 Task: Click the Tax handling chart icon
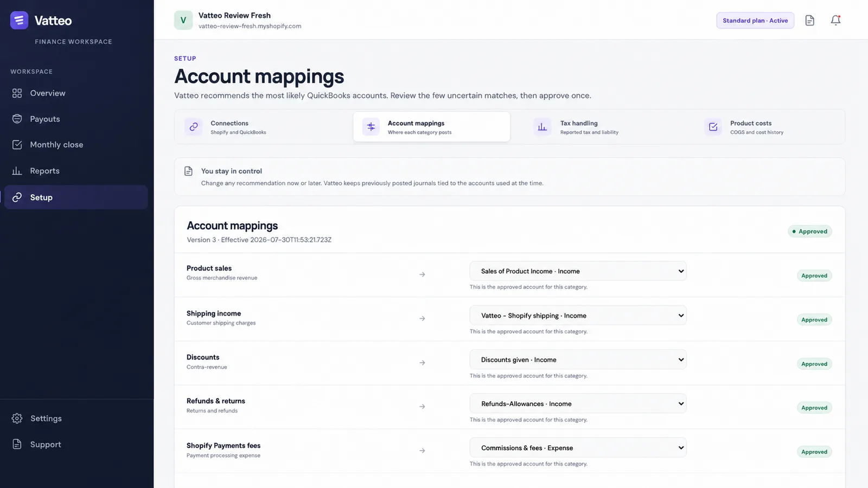542,127
